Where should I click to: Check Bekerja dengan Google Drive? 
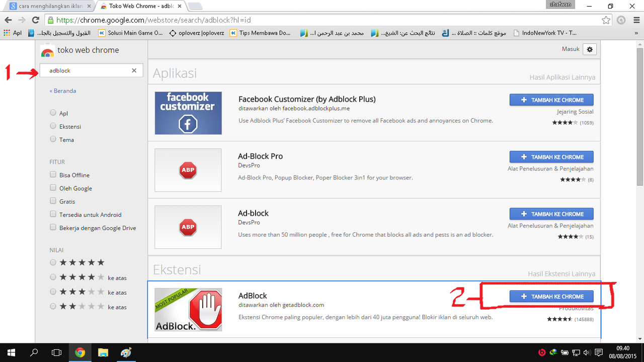click(53, 227)
